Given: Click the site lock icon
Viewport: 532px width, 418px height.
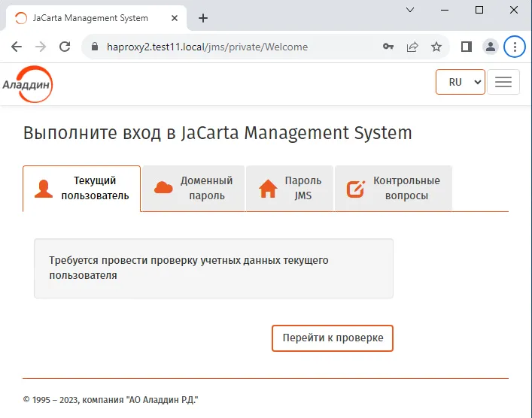Looking at the screenshot, I should pos(95,47).
